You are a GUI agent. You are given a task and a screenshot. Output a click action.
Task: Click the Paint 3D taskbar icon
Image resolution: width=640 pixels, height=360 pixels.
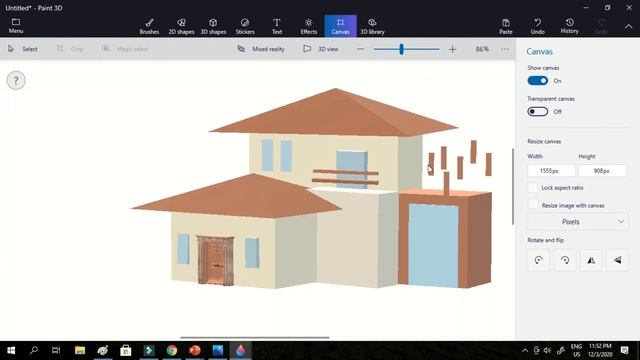point(240,350)
